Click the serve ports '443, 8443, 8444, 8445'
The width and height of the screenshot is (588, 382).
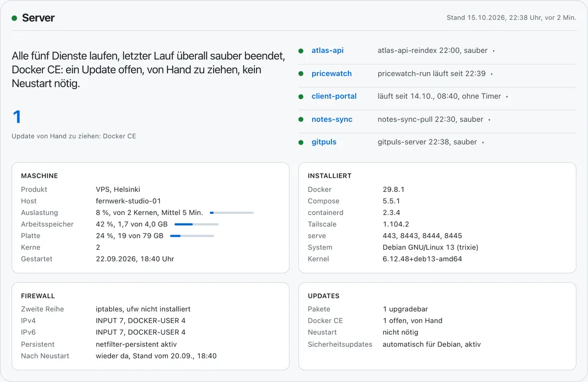[x=422, y=236]
